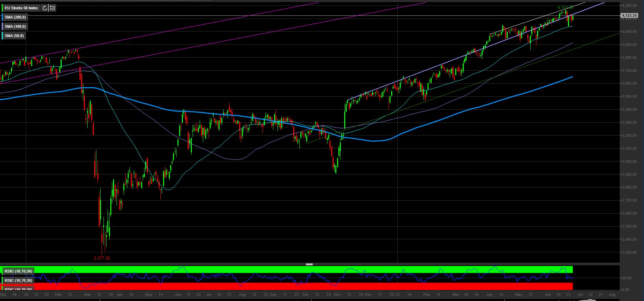The height and width of the screenshot is (301, 644).
Task: Click the 23 '21 marker on the time axis
Action: point(395,294)
